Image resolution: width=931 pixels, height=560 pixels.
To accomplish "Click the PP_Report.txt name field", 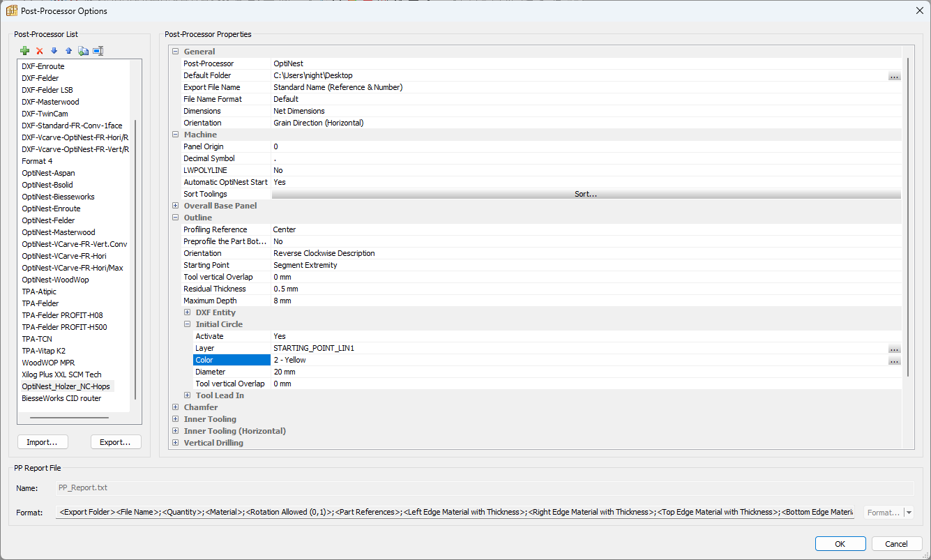I will (484, 488).
